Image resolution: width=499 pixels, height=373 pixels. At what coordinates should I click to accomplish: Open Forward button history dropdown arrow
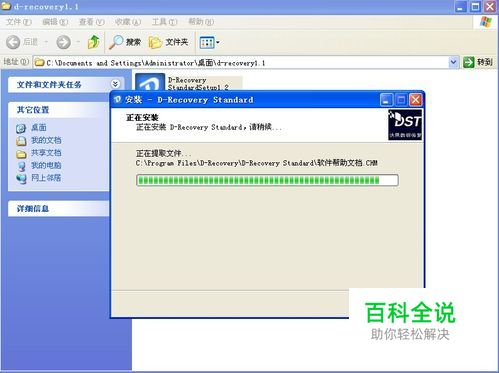(78, 42)
